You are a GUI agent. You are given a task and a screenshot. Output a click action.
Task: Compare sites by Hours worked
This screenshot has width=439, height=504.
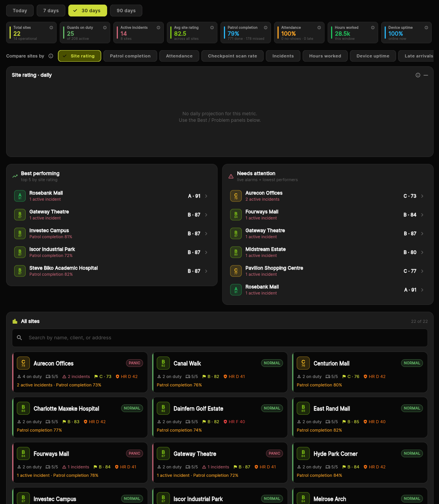325,56
